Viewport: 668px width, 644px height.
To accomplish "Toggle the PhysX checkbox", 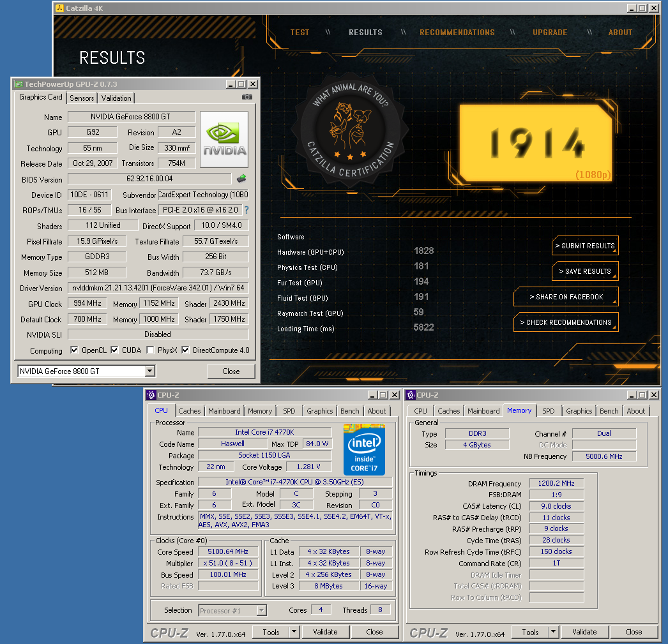I will click(150, 350).
